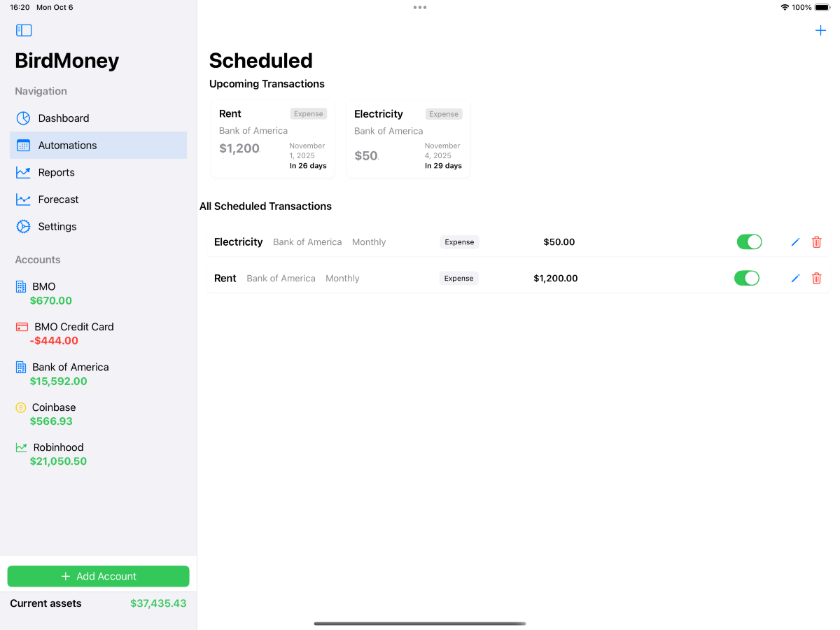Collapse the sidebar with the sidebar icon
Viewport: 840px width, 630px height.
pyautogui.click(x=24, y=30)
